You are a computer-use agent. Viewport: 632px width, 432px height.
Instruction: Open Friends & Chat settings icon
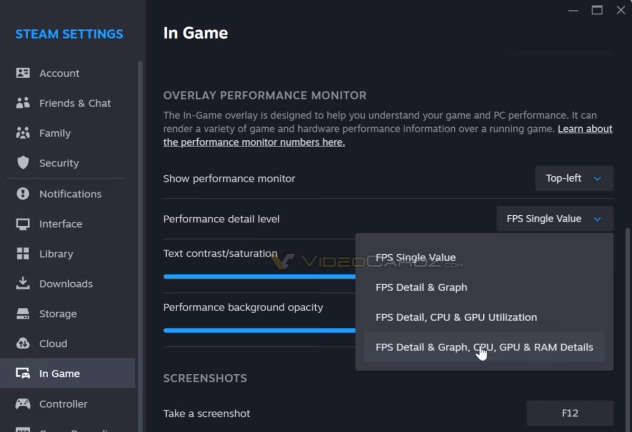coord(23,104)
